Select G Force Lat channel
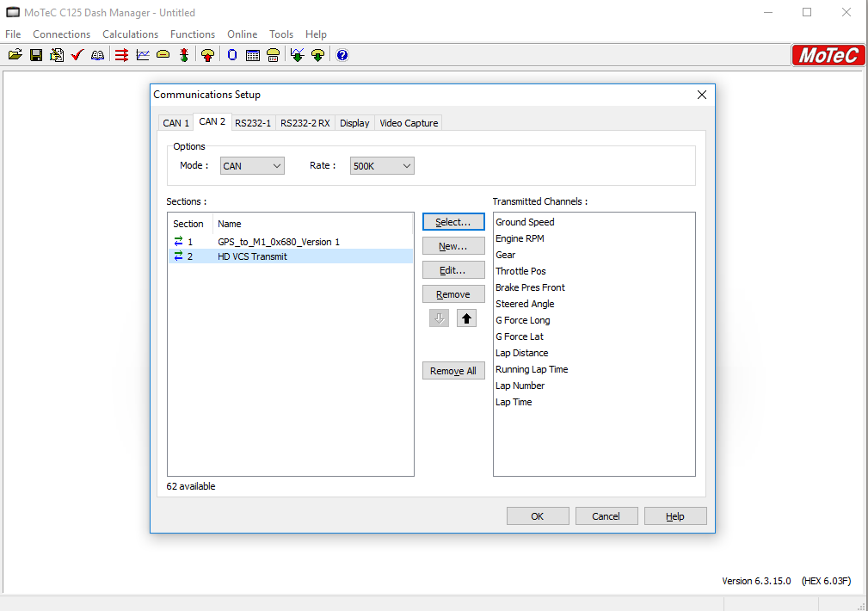Screen dimensions: 868x611 coord(520,336)
